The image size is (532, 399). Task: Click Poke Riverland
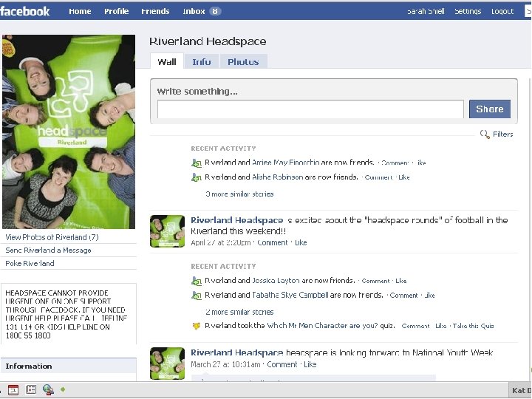[x=30, y=263]
